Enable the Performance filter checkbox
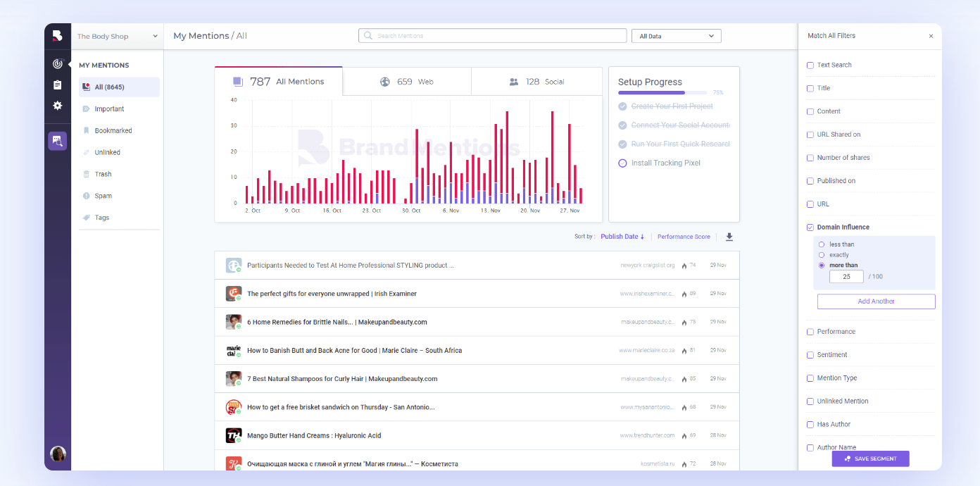The height and width of the screenshot is (486, 980). click(810, 332)
